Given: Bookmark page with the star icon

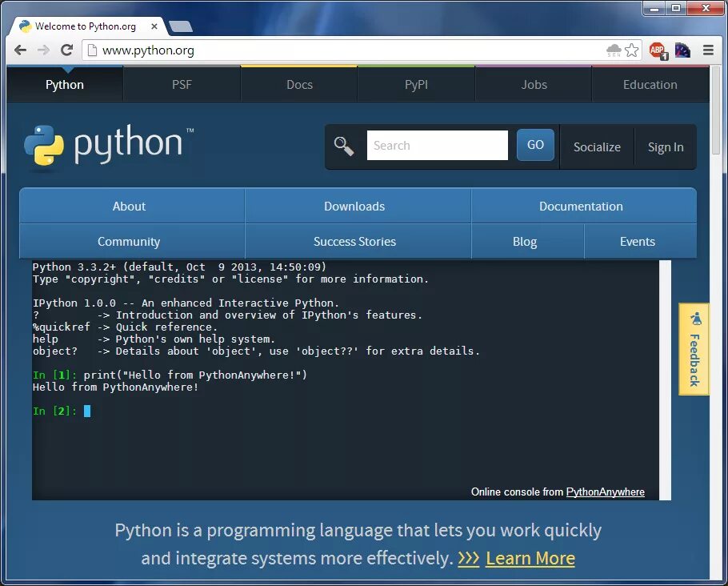Looking at the screenshot, I should 631,50.
